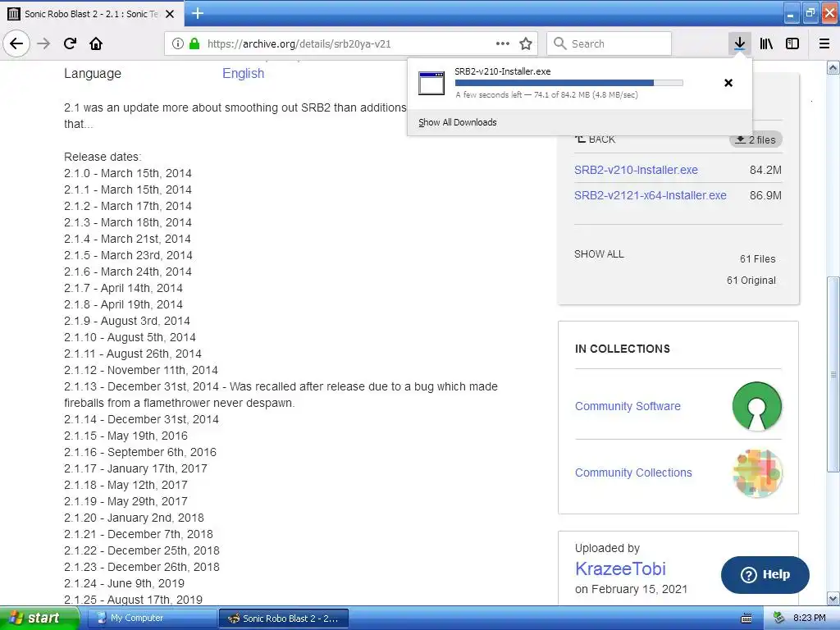Filter by the English language link
Viewport: 840px width, 630px height.
[x=243, y=73]
